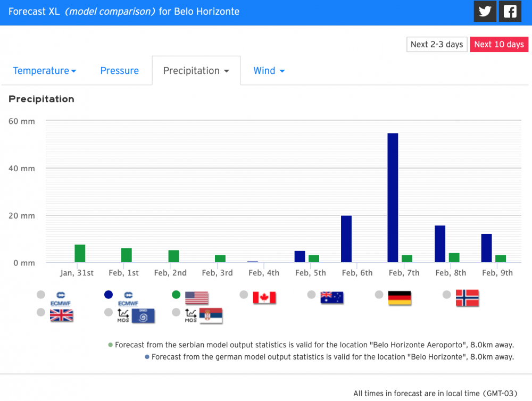
Task: Select the Canadian flag model icon
Action: point(264,297)
